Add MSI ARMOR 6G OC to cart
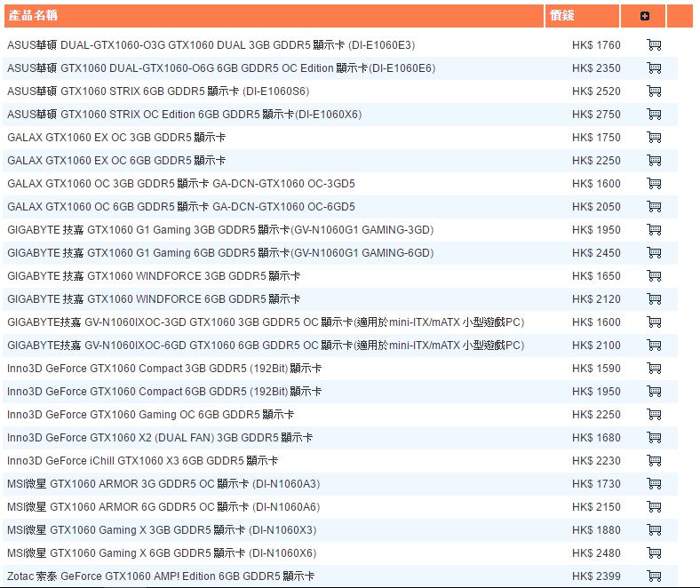The width and height of the screenshot is (700, 588). [654, 507]
